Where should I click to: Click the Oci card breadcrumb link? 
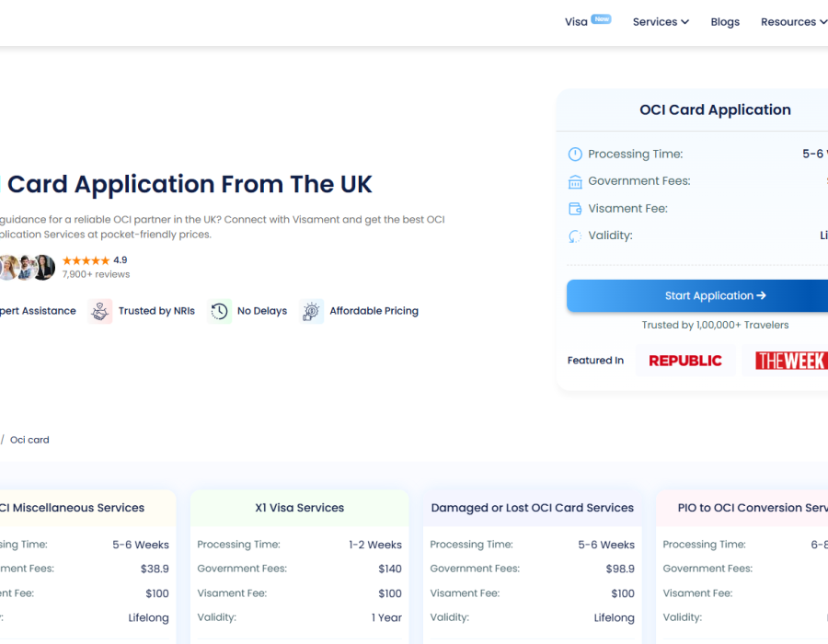pos(29,440)
